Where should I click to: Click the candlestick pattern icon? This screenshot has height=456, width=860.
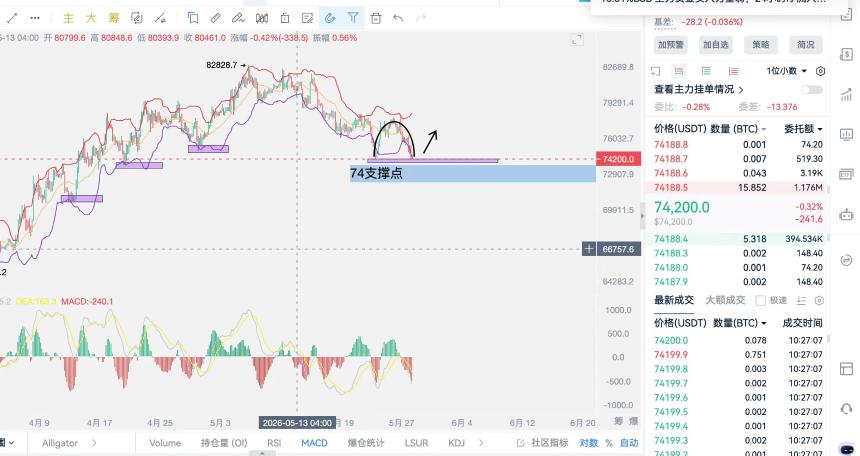coord(262,18)
